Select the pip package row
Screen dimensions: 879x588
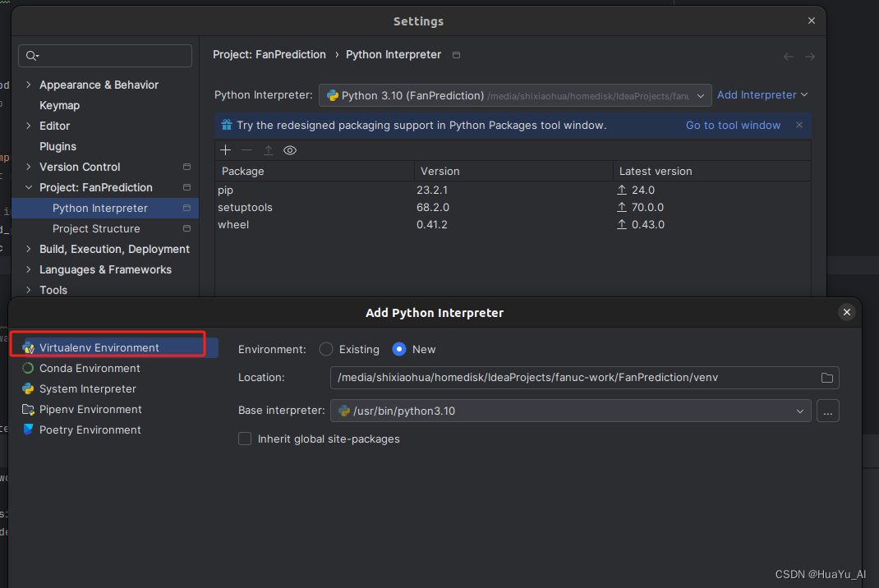513,190
